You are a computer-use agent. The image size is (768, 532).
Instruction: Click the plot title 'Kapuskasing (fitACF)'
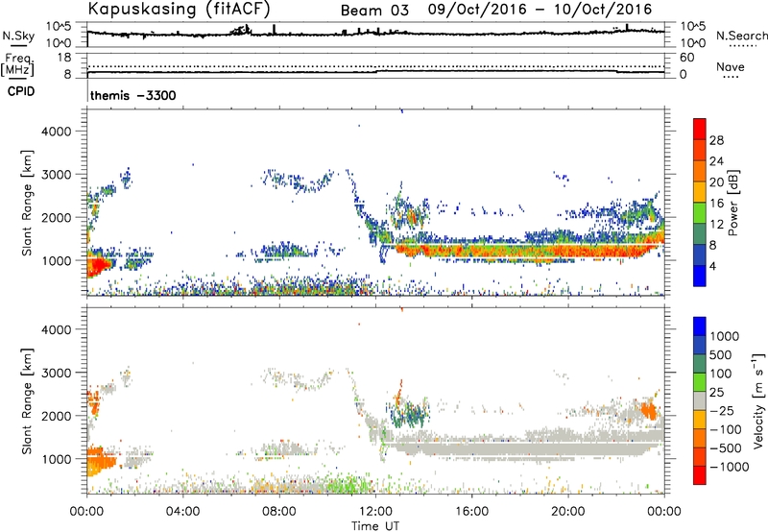point(180,9)
